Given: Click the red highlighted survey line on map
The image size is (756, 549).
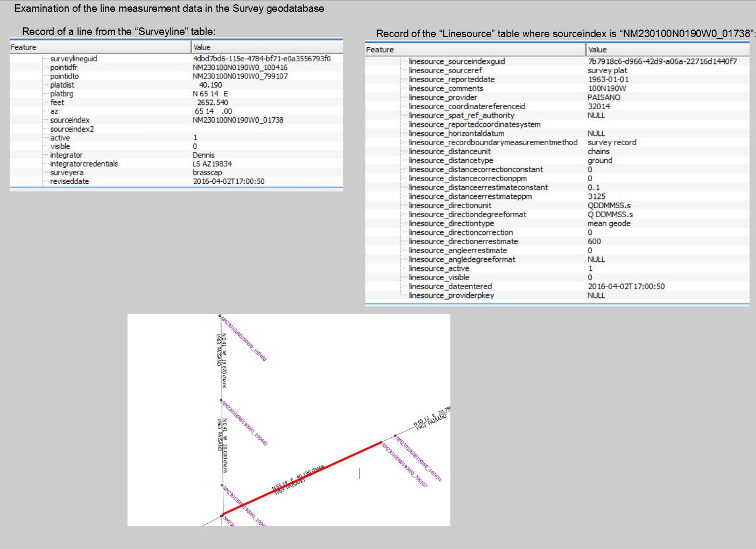Looking at the screenshot, I should pyautogui.click(x=302, y=479).
